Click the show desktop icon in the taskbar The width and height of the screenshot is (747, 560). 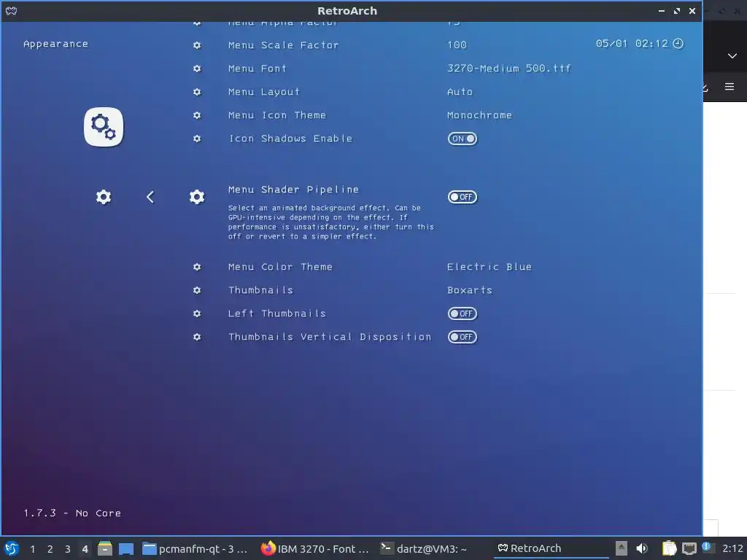(x=126, y=548)
